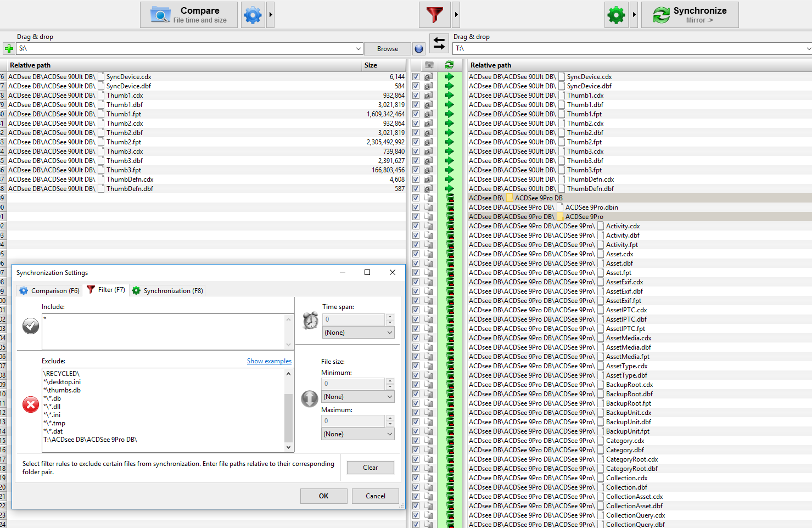This screenshot has height=528, width=812.
Task: Open the Minimum file size unit dropdown
Action: (x=358, y=397)
